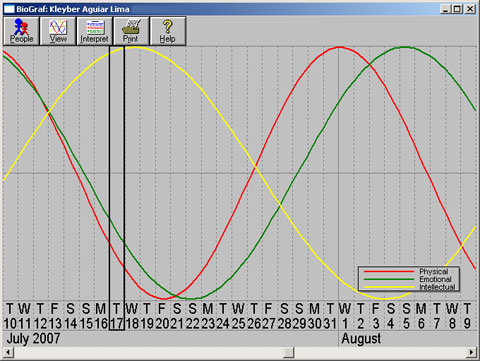The image size is (480, 361).
Task: Minimize the BioGraf window
Action: (446, 9)
